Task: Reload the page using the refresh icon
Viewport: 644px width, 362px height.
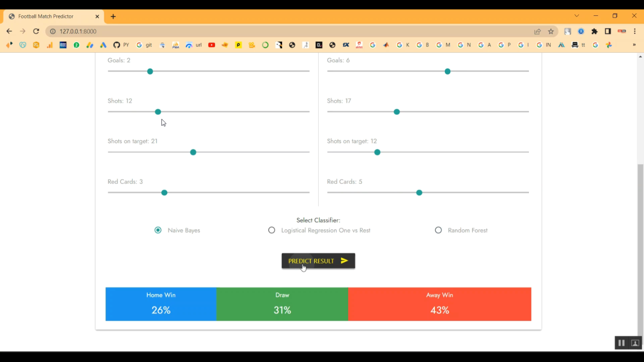Action: tap(36, 31)
